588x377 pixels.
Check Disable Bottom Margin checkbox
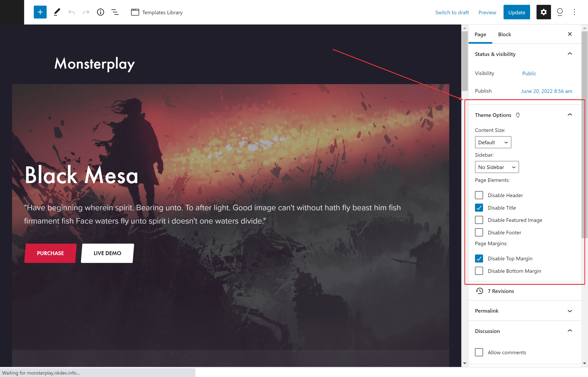[479, 271]
